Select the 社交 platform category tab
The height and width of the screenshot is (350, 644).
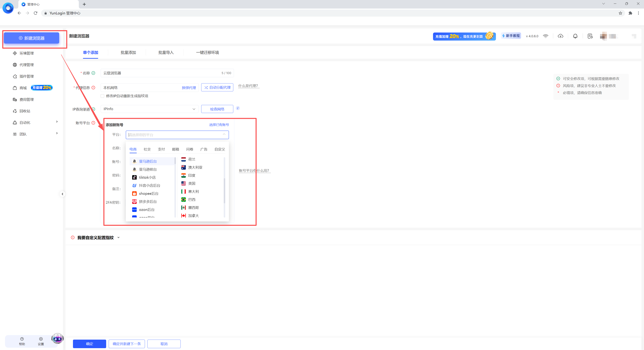tap(147, 149)
